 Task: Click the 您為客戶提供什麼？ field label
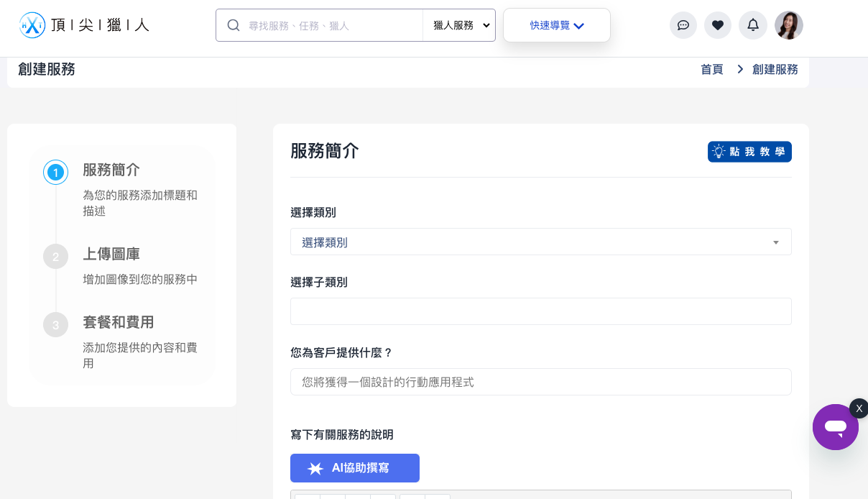coord(342,352)
